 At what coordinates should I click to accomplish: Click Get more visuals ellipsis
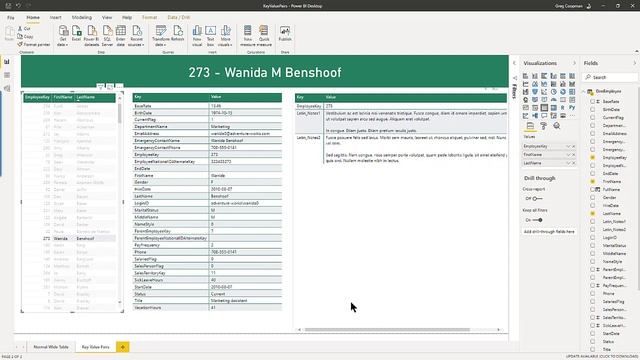point(572,116)
